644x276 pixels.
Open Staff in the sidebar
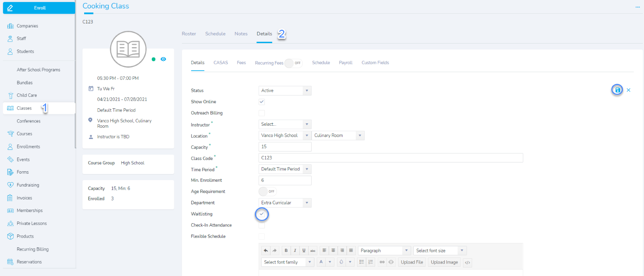point(21,39)
